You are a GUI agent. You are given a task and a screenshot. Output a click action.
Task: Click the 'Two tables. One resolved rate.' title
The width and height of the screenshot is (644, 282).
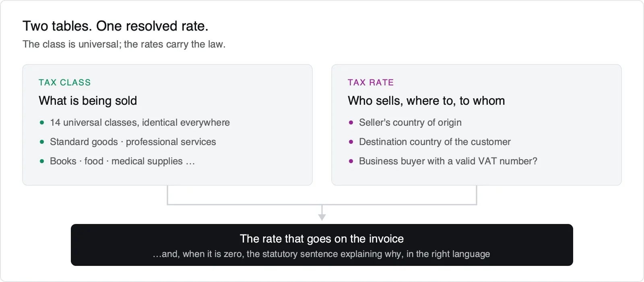pyautogui.click(x=116, y=26)
